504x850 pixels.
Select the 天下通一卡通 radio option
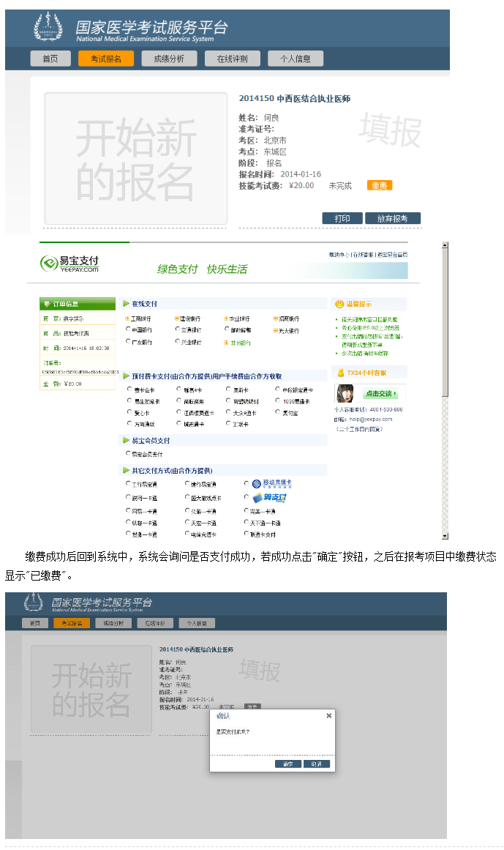click(247, 522)
